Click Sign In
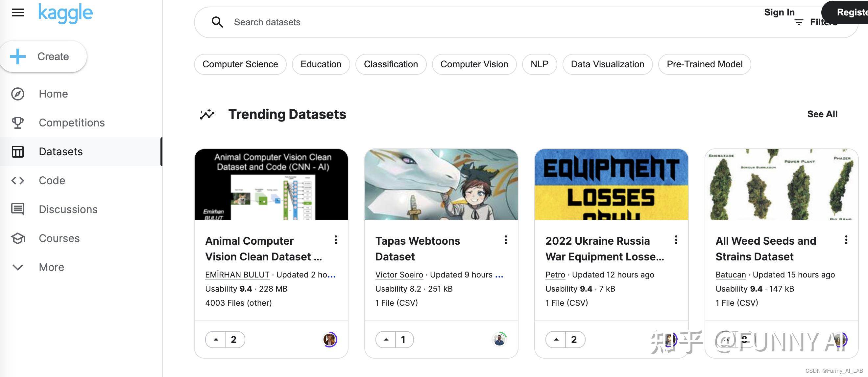 [779, 12]
